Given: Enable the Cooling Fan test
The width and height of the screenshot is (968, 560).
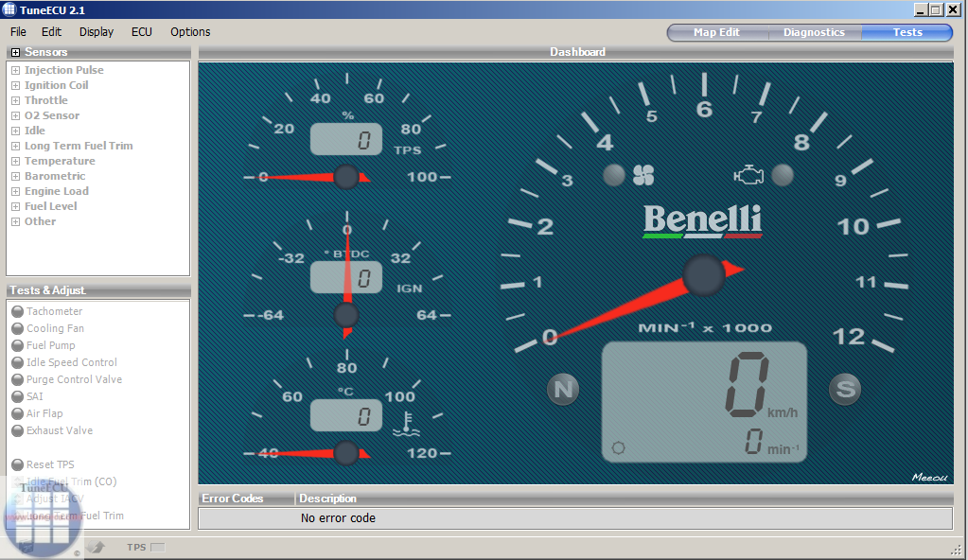Looking at the screenshot, I should pos(18,328).
